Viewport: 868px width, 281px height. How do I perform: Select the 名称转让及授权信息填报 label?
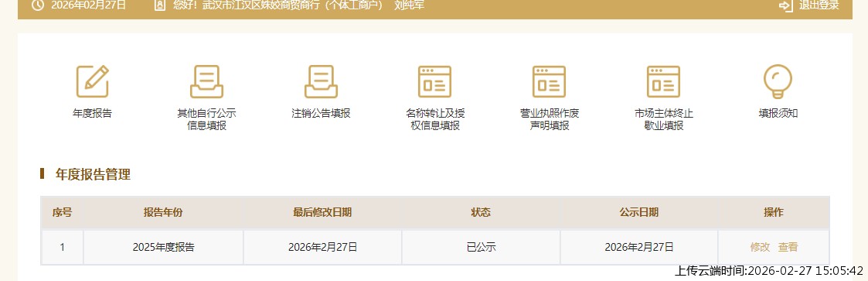click(435, 119)
